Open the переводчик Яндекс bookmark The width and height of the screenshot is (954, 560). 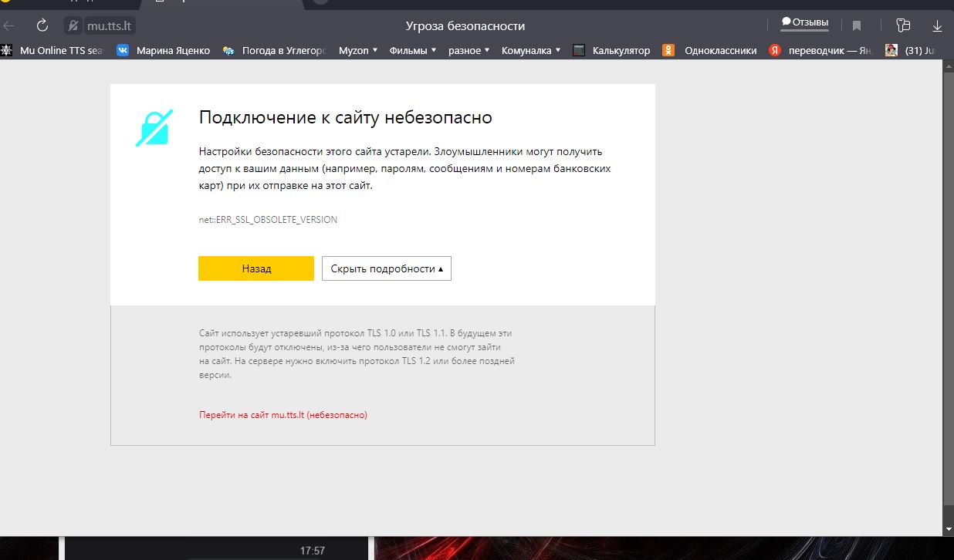tap(821, 50)
